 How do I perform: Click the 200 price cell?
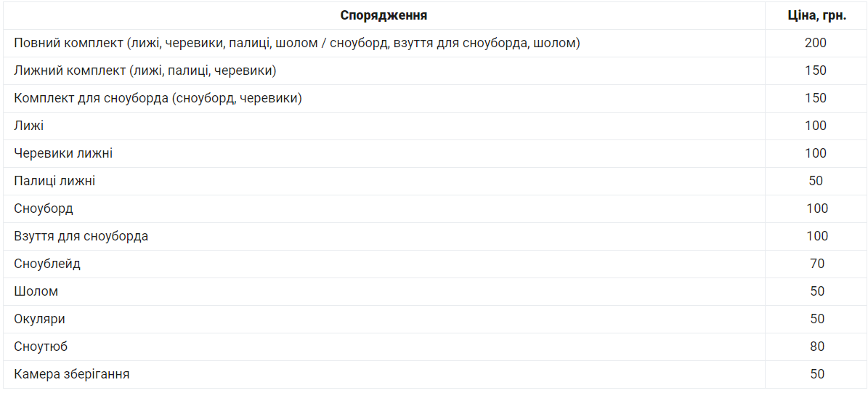click(x=816, y=43)
